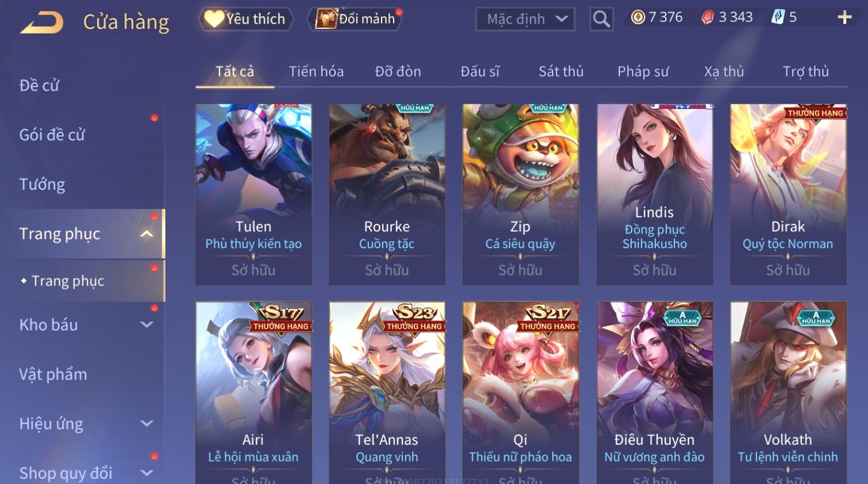Collapse the Trang phục sidebar section
The width and height of the screenshot is (868, 484).
[147, 234]
